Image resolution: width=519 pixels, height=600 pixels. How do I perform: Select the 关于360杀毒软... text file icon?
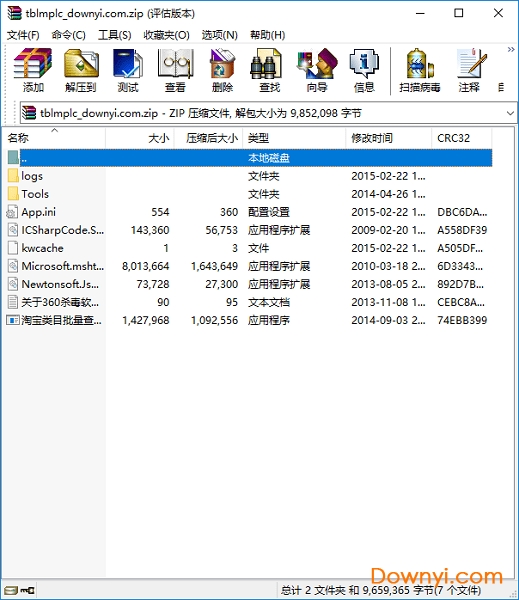[13, 302]
